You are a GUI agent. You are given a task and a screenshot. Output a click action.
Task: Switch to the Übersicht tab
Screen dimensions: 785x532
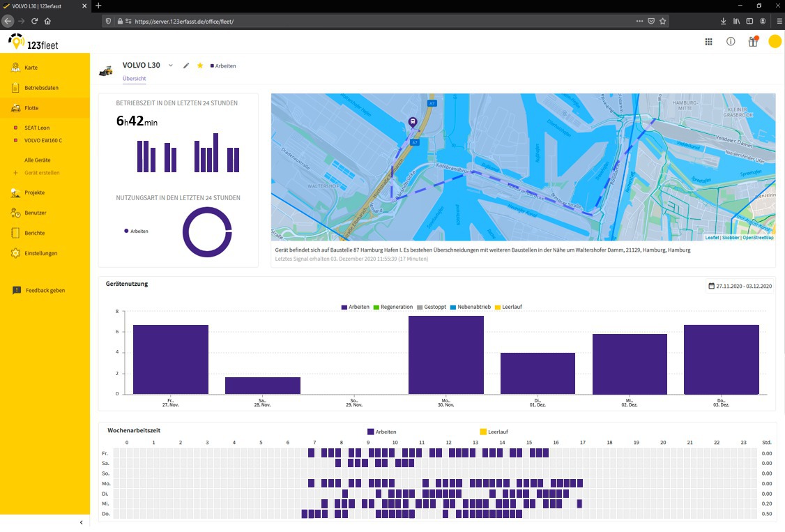click(x=134, y=79)
